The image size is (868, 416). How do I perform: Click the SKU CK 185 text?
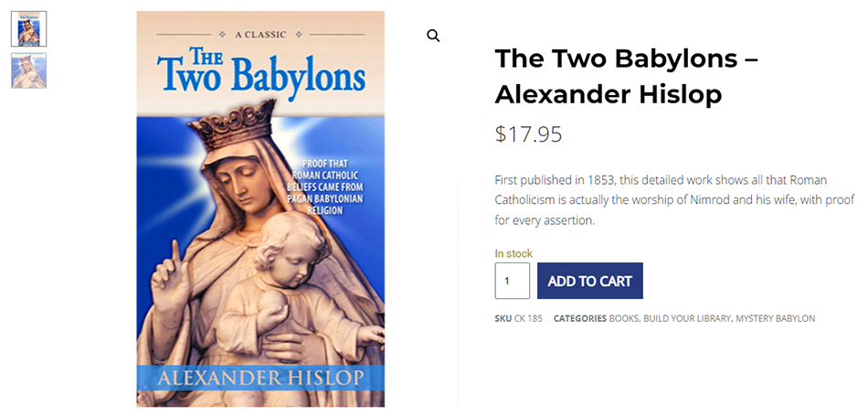point(518,319)
